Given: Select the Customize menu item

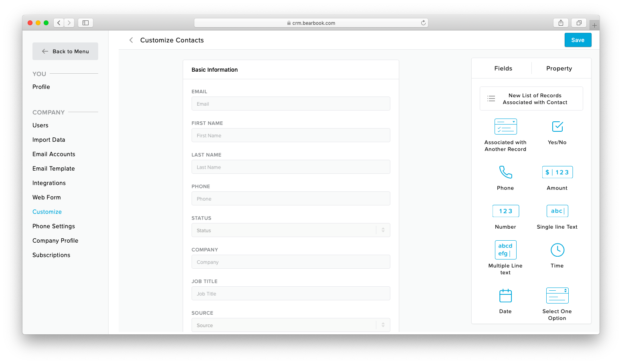Looking at the screenshot, I should click(x=47, y=212).
